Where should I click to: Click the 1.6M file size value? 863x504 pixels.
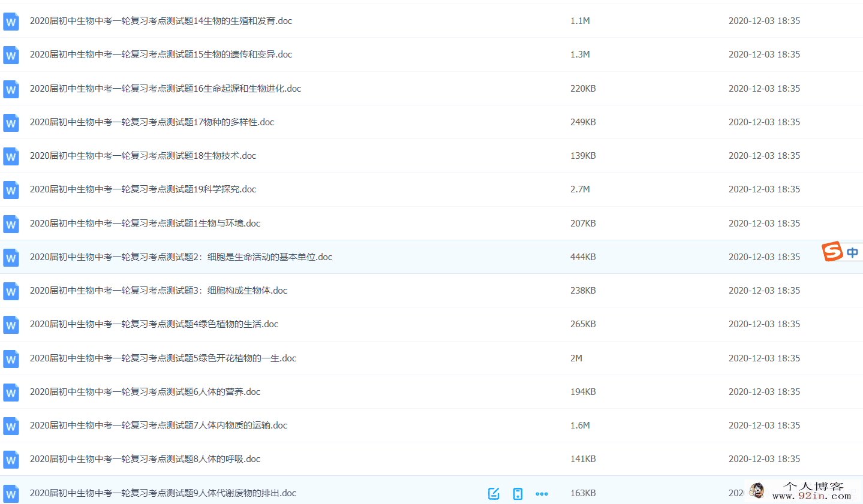tap(580, 425)
